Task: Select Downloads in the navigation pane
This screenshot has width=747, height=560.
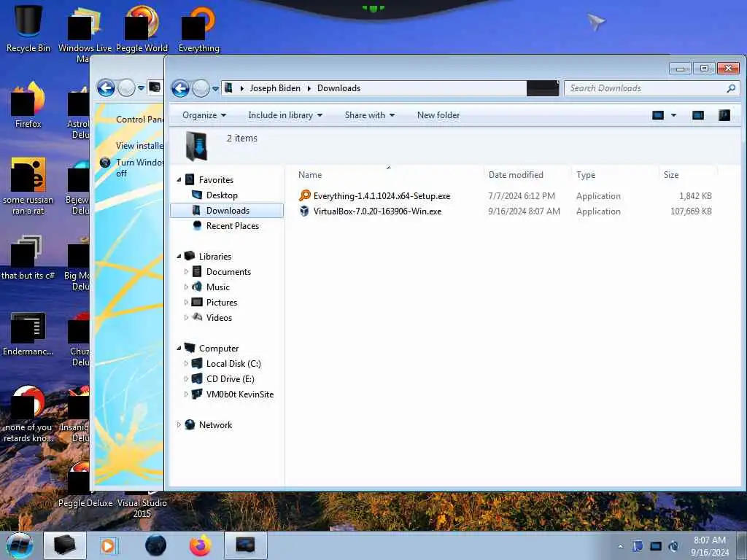Action: point(227,211)
